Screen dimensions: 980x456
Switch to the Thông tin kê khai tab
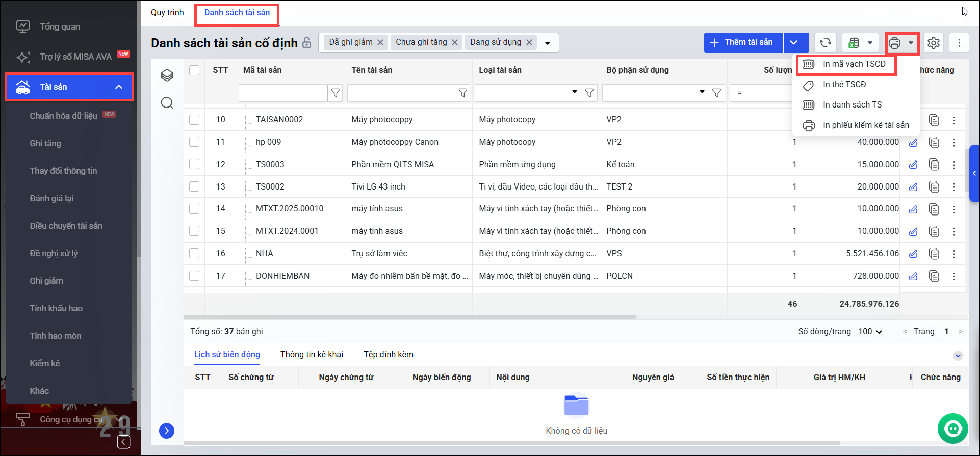[x=312, y=355]
